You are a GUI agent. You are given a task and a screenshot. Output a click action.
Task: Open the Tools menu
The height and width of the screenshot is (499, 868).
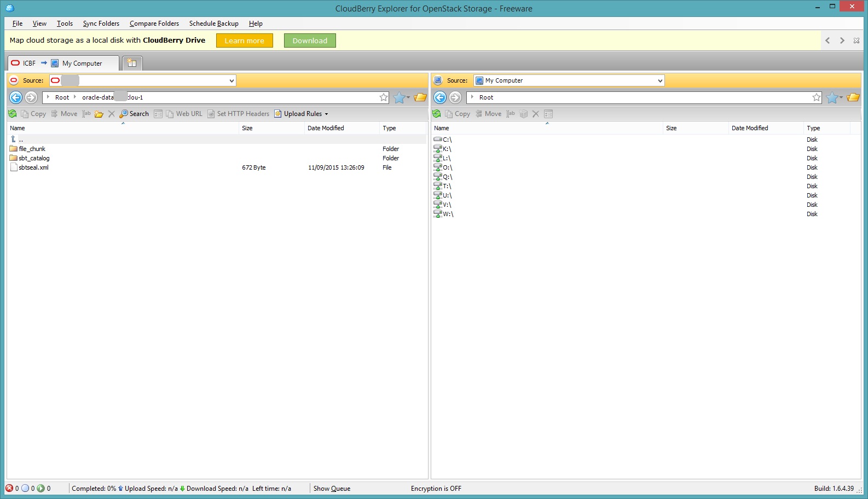[x=65, y=24]
